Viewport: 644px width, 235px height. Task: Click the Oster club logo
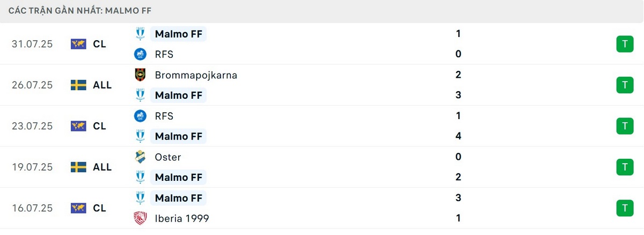140,157
